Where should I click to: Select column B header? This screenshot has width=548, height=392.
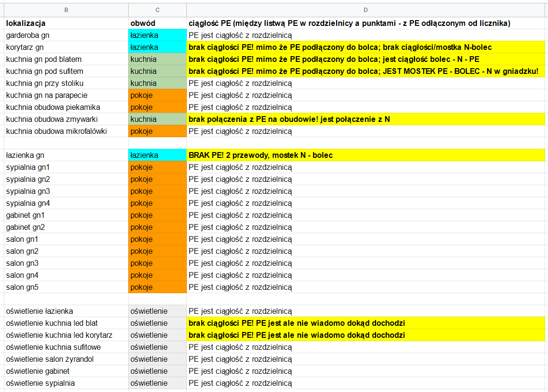66,10
